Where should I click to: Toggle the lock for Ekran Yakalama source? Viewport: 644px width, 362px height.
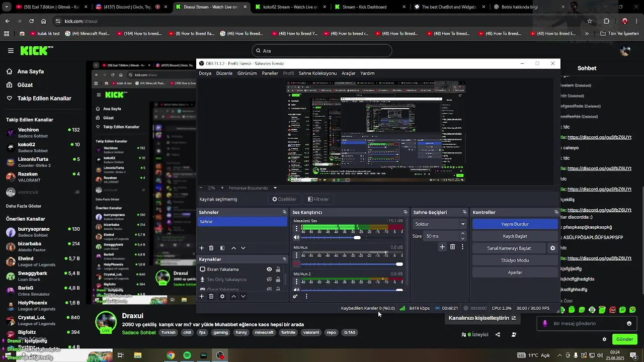click(x=278, y=269)
